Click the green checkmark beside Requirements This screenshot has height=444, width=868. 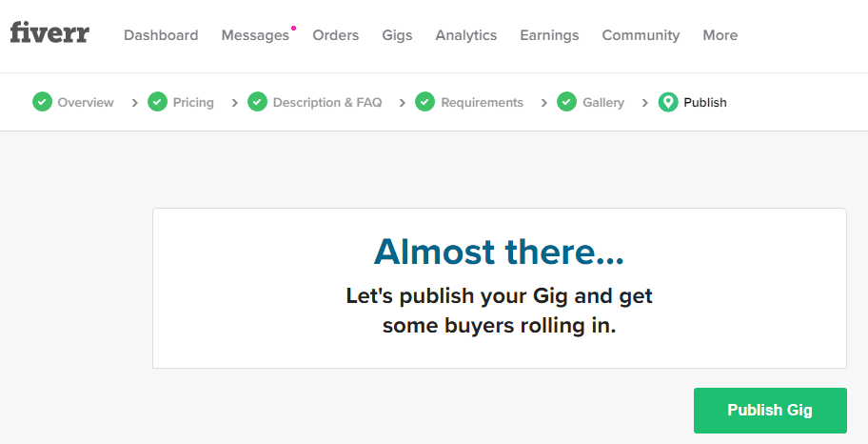[x=425, y=102]
